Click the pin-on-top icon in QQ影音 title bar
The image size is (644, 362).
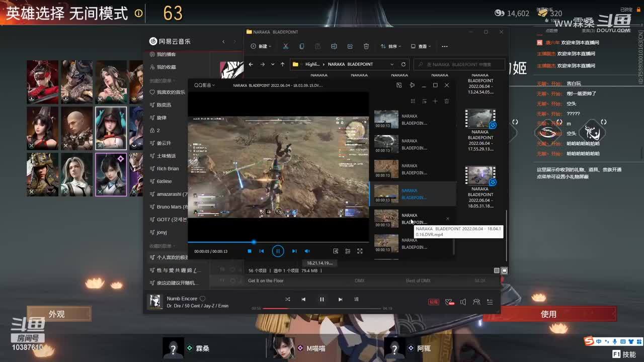[412, 85]
